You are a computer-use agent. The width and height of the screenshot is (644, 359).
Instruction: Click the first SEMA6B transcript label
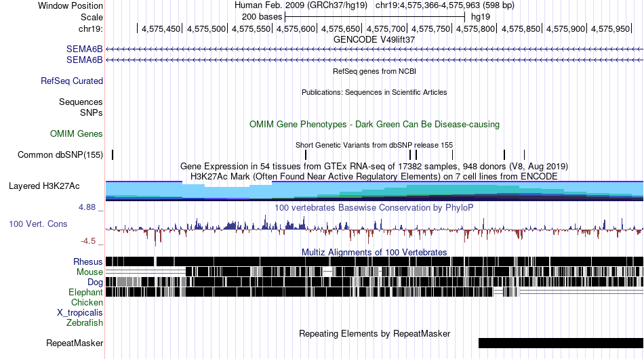[84, 49]
